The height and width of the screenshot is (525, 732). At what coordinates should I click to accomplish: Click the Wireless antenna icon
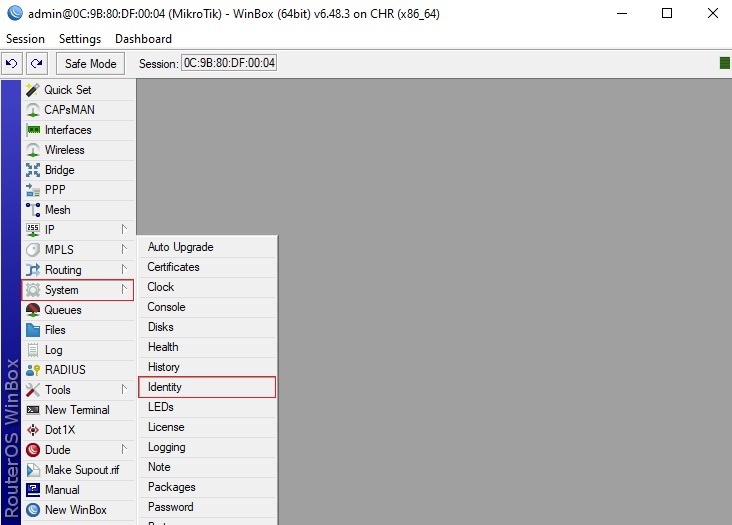pyautogui.click(x=33, y=150)
